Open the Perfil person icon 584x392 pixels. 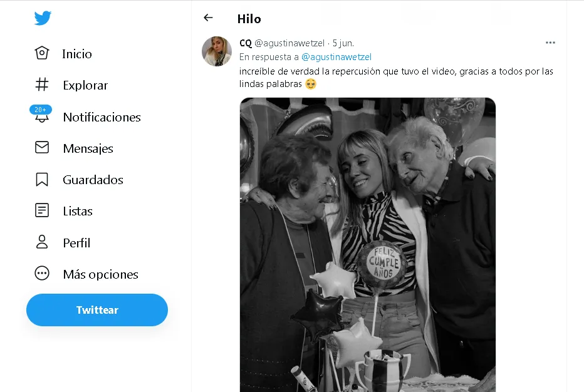coord(42,242)
